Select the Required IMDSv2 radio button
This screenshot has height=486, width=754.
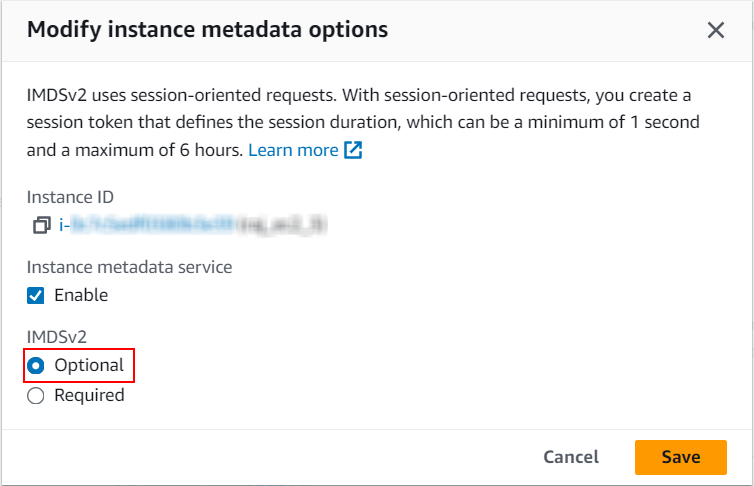click(36, 396)
